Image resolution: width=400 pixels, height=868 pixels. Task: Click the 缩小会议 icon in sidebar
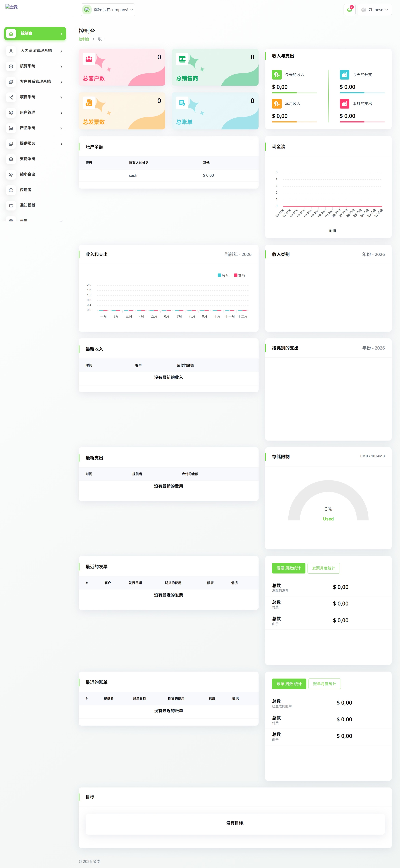11,174
